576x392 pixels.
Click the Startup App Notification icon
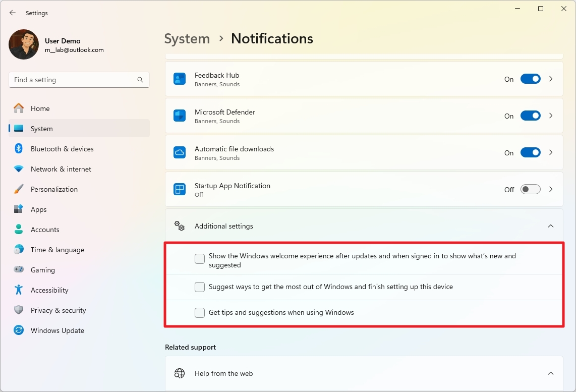(x=180, y=190)
